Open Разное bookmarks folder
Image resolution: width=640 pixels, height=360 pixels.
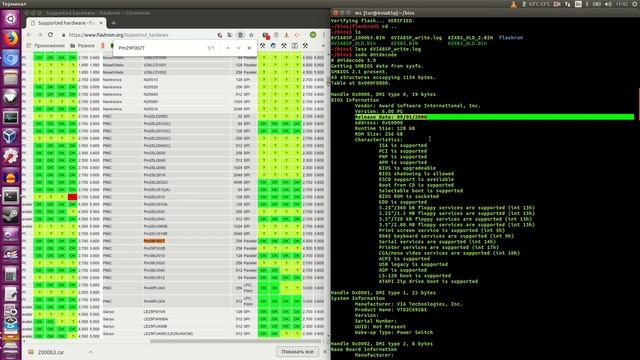tap(82, 46)
